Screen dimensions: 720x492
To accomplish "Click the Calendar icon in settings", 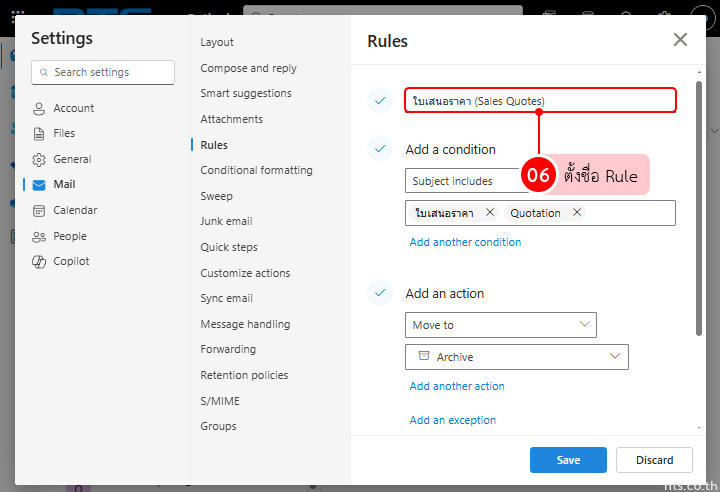I will point(39,210).
